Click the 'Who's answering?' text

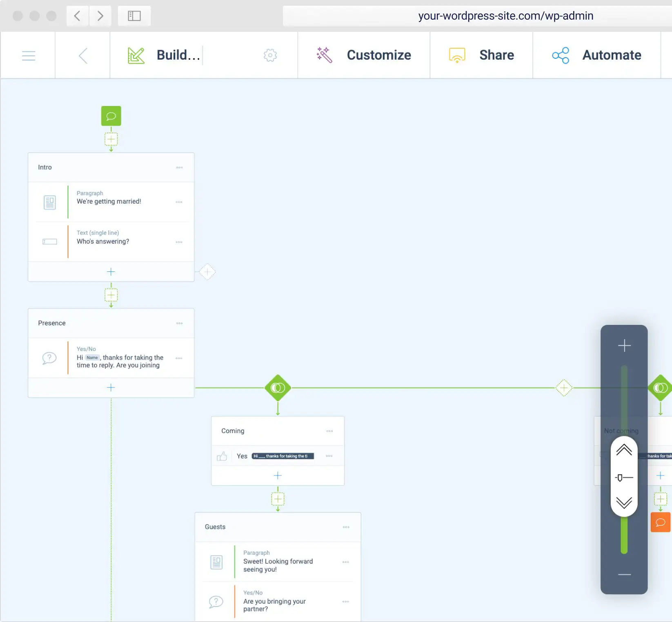tap(103, 241)
